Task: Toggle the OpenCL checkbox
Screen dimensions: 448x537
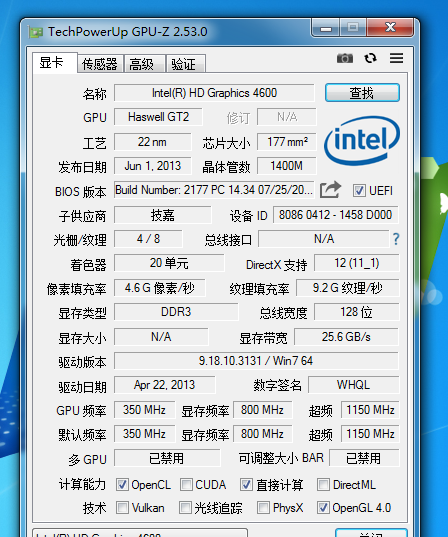Action: [122, 484]
